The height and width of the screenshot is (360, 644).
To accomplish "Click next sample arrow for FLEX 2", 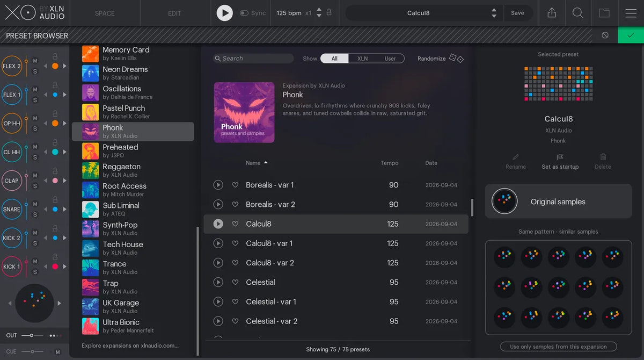I will (65, 66).
